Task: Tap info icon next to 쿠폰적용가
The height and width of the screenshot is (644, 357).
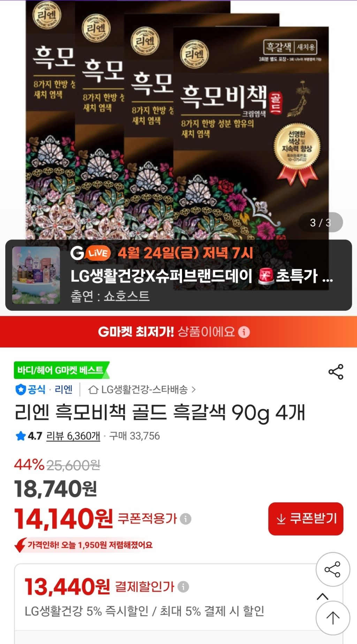Action: click(x=185, y=519)
